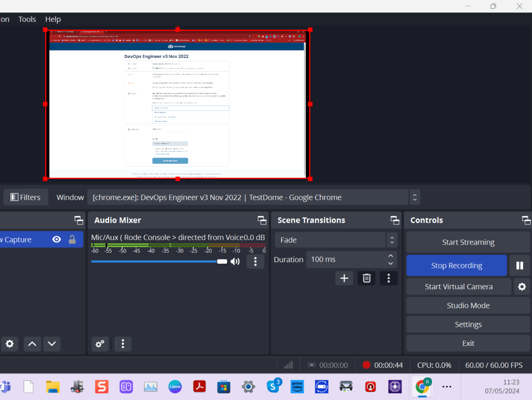The width and height of the screenshot is (532, 400).
Task: Open File Explorer from the taskbar
Action: click(53, 387)
